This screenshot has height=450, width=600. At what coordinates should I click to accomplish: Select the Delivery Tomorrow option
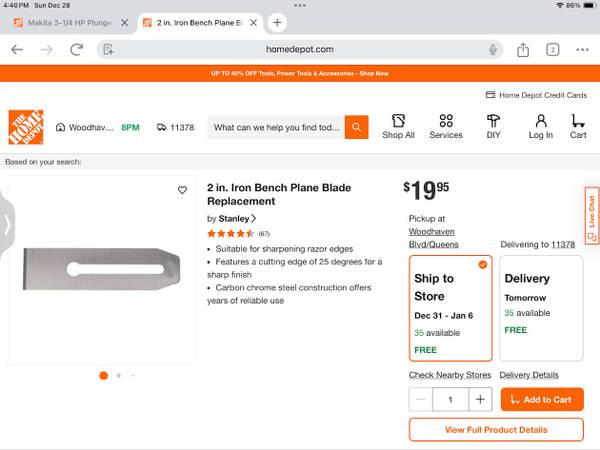point(541,307)
